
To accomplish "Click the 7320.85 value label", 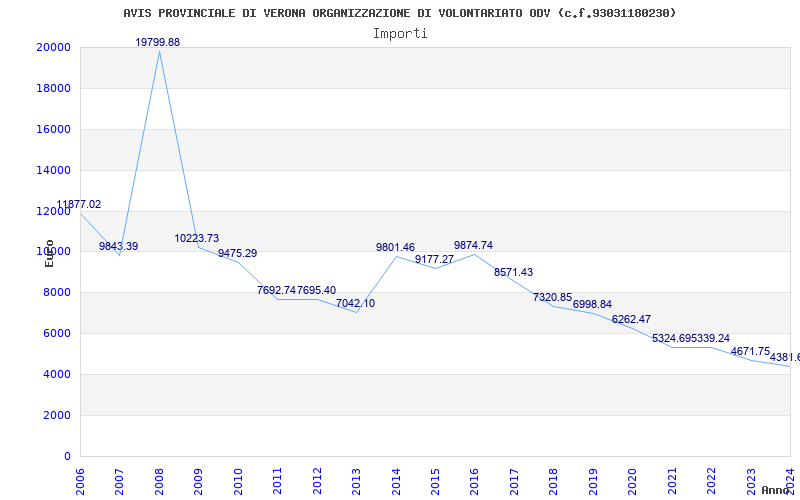I will coord(553,297).
